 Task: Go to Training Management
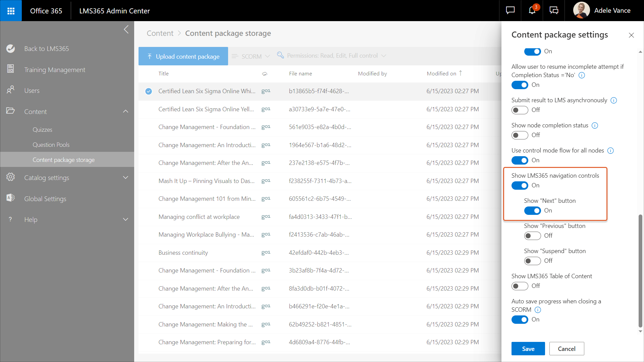pyautogui.click(x=55, y=70)
